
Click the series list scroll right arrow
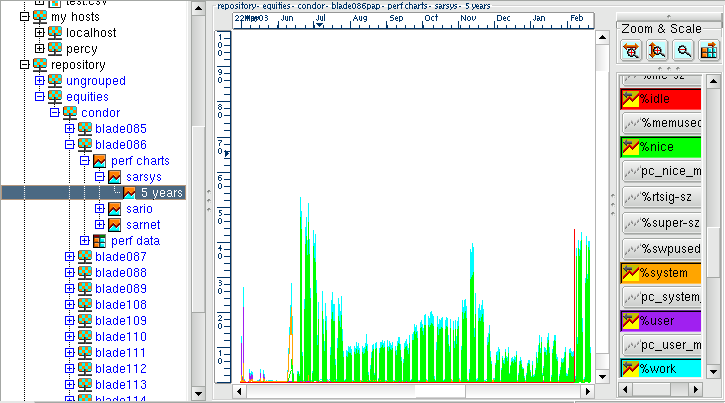[696, 390]
